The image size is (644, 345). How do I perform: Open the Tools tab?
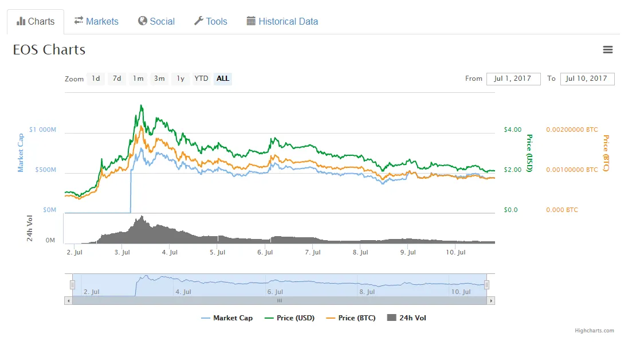click(211, 21)
